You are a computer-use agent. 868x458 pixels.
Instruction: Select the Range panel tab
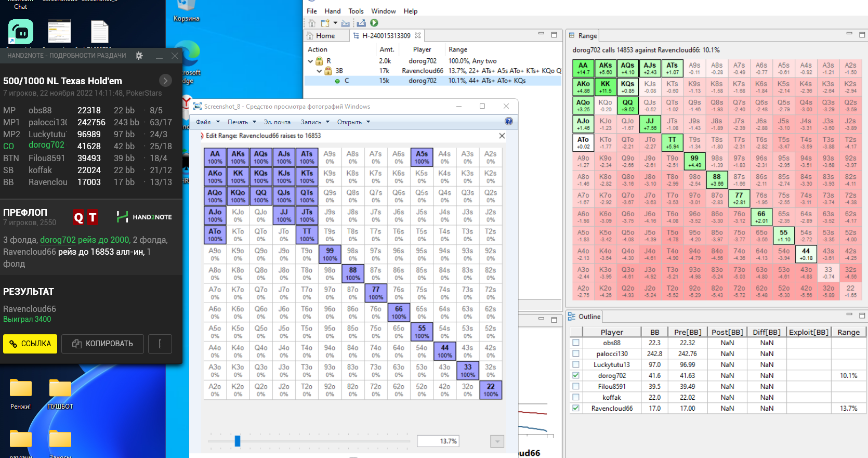583,36
